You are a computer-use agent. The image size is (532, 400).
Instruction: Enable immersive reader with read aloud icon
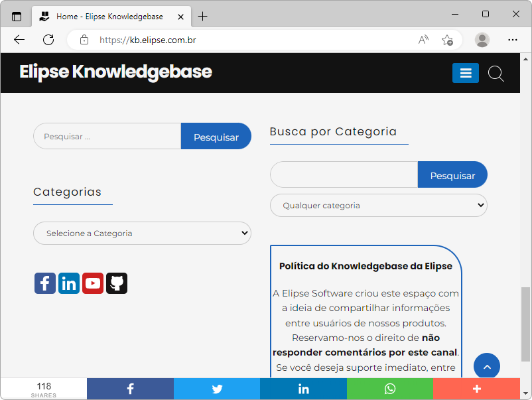tap(423, 40)
